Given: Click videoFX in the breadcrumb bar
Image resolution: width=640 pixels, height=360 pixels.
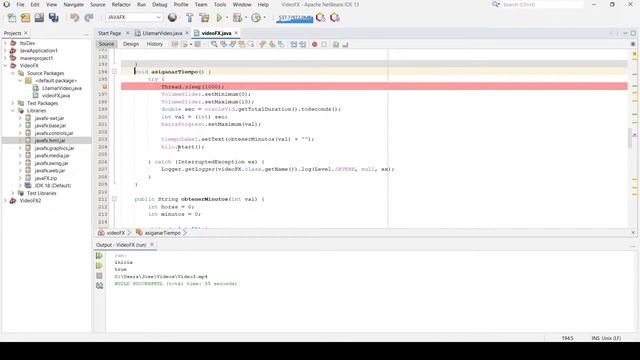Looking at the screenshot, I should click(116, 233).
